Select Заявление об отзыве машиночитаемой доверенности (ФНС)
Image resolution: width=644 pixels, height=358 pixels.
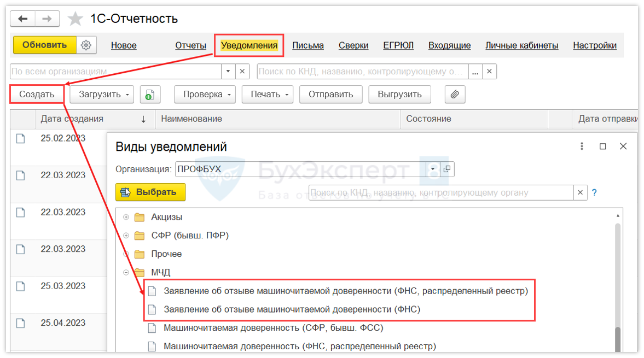(x=292, y=309)
